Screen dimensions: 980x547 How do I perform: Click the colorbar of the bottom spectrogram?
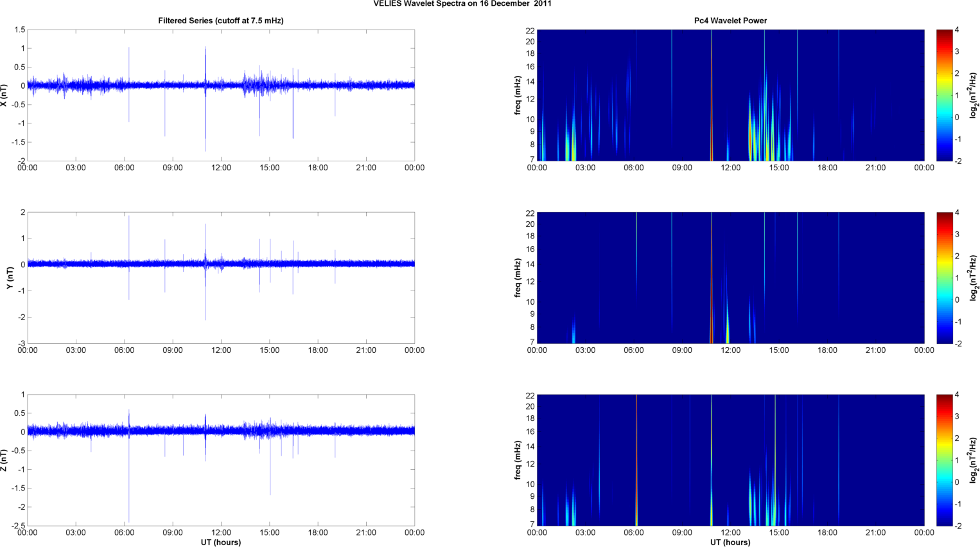pos(944,460)
